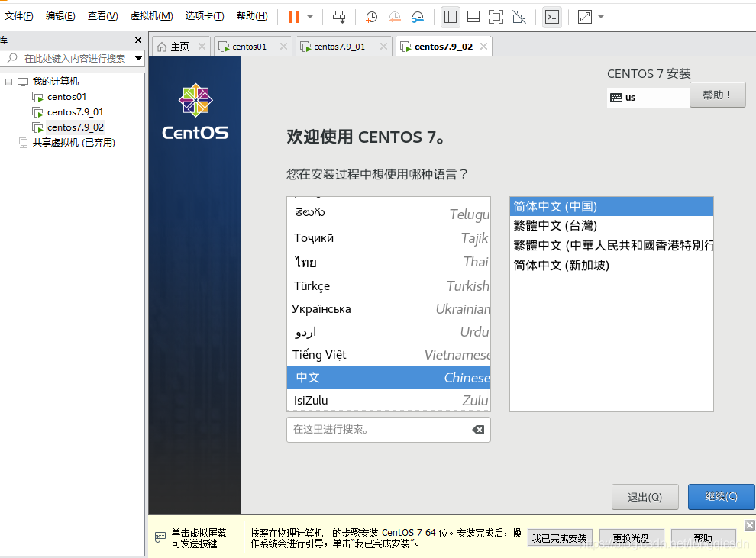Viewport: 756px width, 558px height.
Task: Close the centos01 tab
Action: [283, 47]
